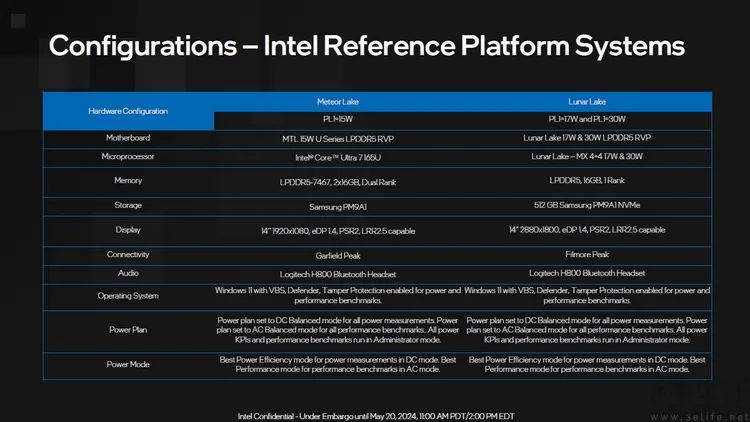Select 'MTL 15W U Series LPDDR5 RVP' cell

338,139
